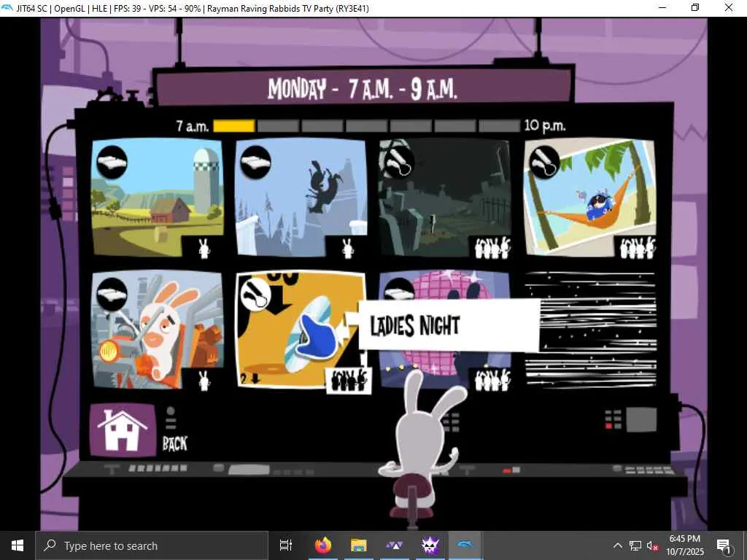Click balance board icon on farm thumbnail
747x560 pixels.
tap(112, 163)
